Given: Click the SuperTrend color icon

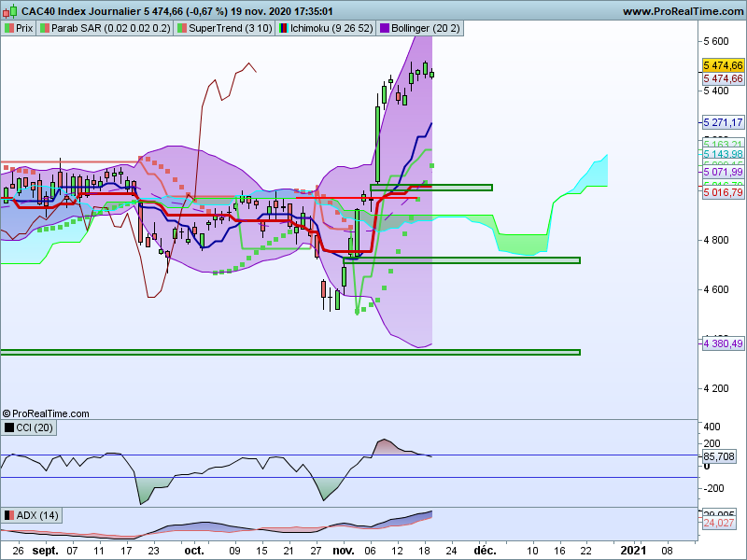Looking at the screenshot, I should tap(181, 28).
